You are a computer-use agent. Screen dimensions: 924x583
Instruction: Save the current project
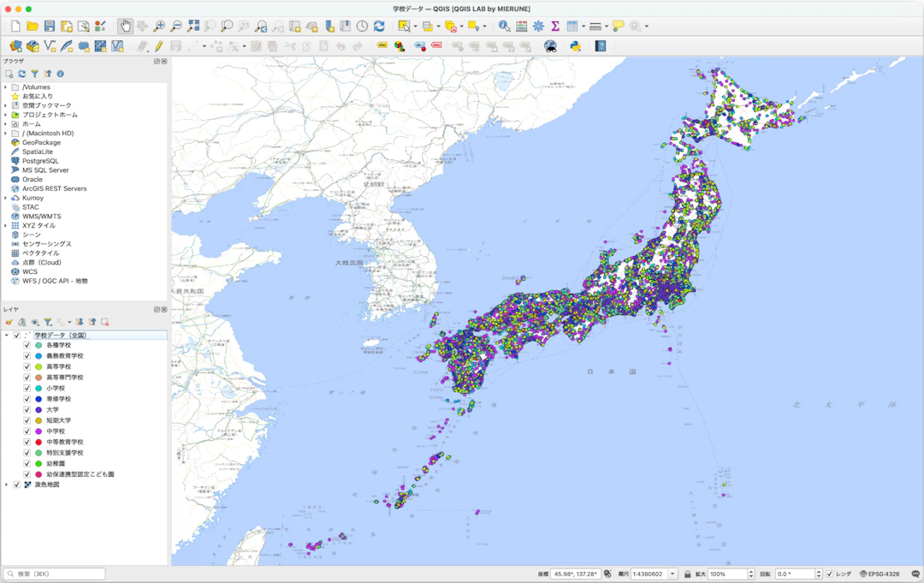48,26
